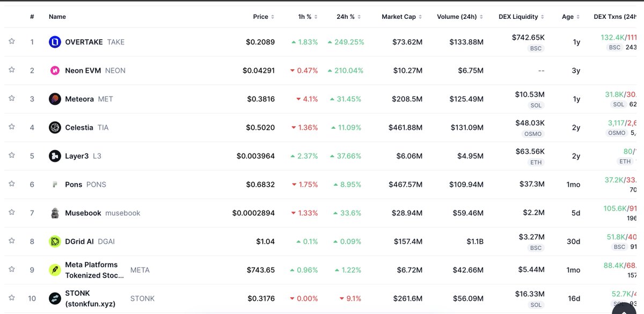Open the Celestia token page

[79, 127]
